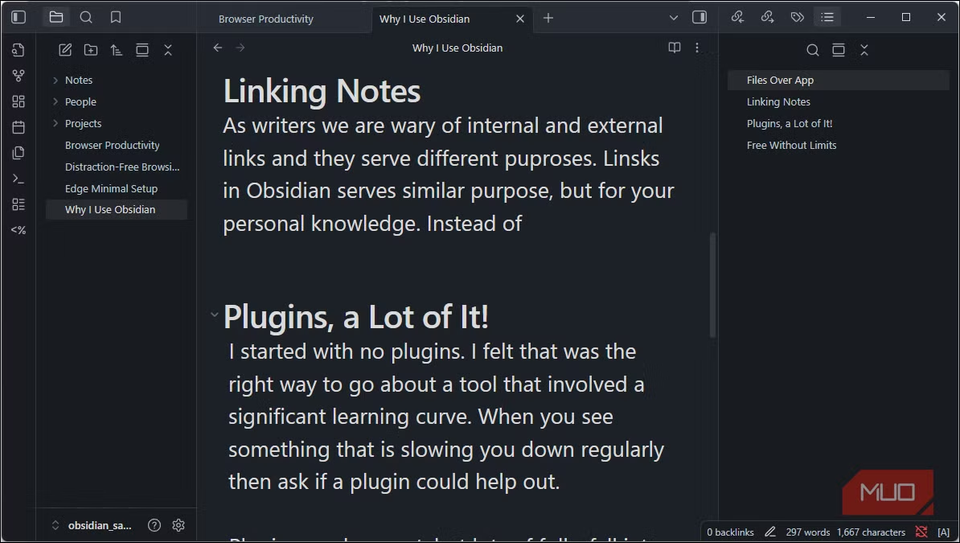This screenshot has height=543, width=960.
Task: Open the file explorer folder tab
Action: (x=56, y=17)
